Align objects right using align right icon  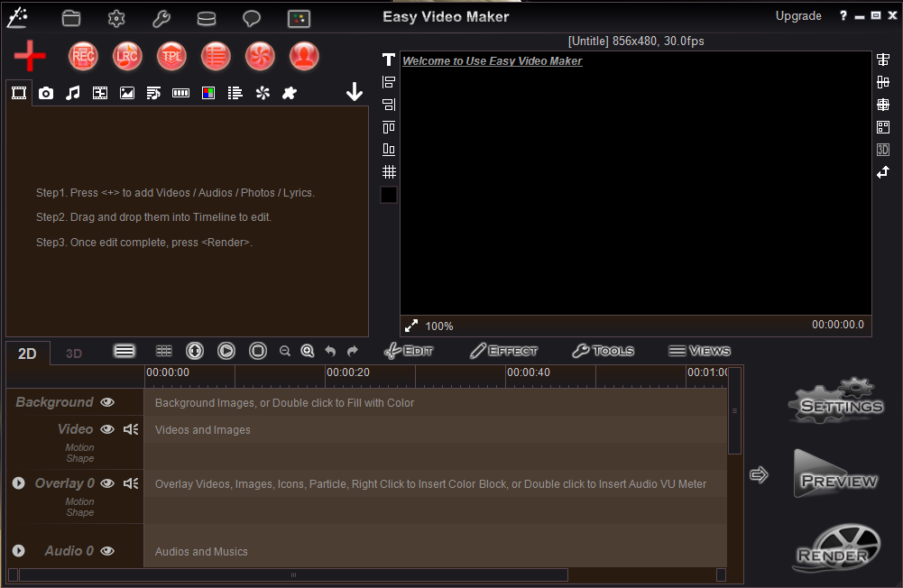(x=389, y=105)
